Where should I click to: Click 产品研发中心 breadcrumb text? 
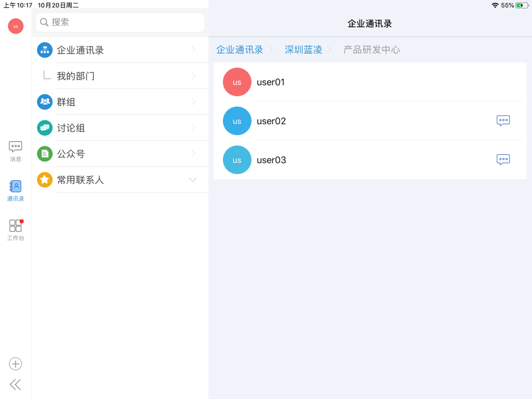tap(371, 50)
